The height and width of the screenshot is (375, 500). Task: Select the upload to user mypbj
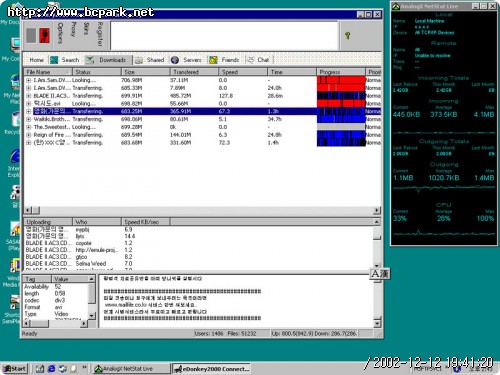[x=82, y=230]
